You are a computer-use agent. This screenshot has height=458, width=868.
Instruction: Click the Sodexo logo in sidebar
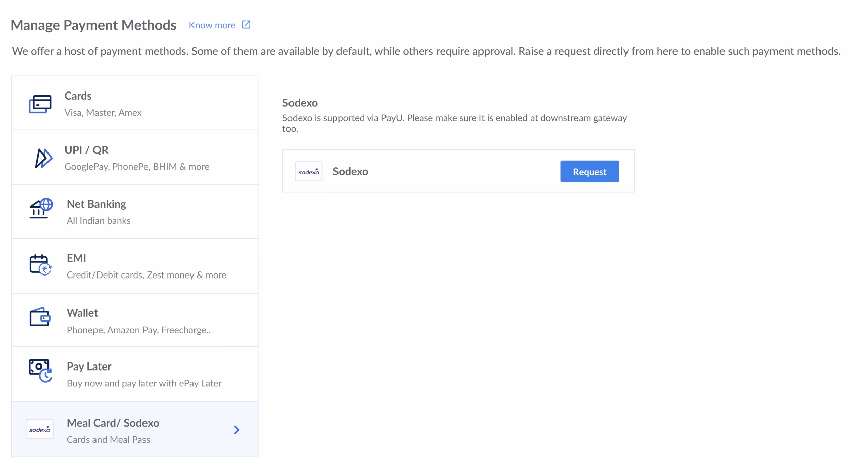tap(40, 429)
